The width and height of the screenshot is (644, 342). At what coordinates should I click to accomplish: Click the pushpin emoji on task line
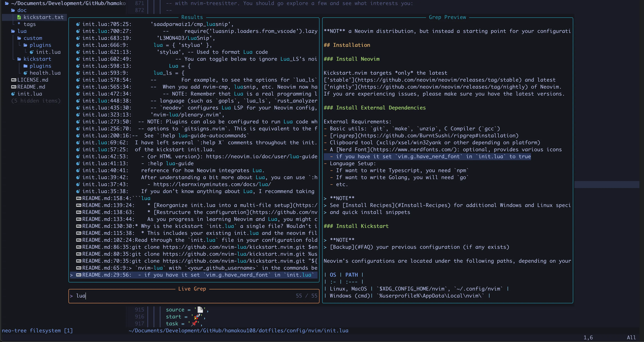pos(194,323)
